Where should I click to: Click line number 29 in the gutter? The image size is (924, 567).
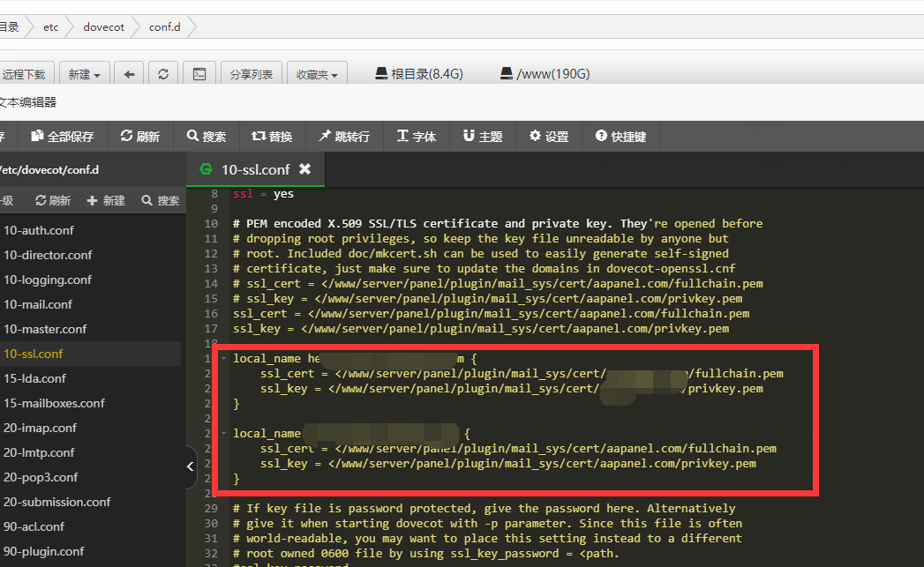211,509
